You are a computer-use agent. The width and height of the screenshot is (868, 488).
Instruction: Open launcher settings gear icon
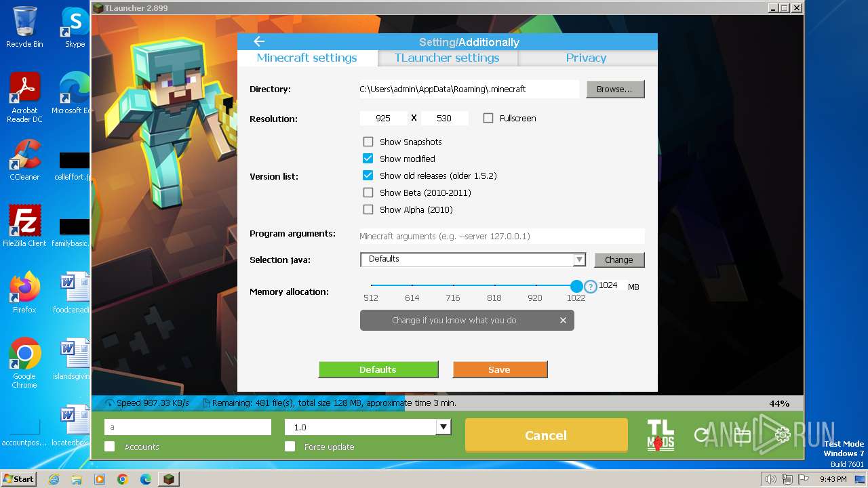coord(783,435)
